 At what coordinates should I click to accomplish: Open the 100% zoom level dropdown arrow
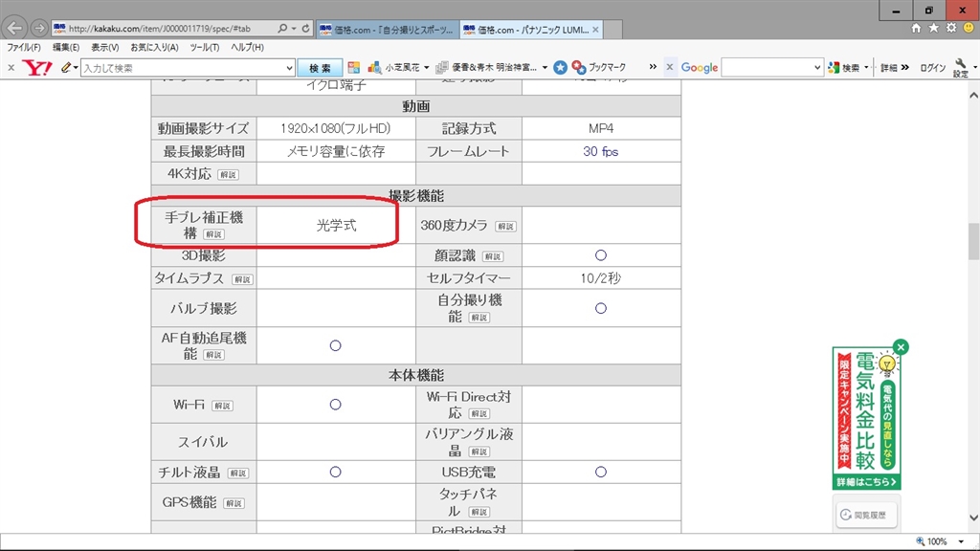tap(961, 541)
